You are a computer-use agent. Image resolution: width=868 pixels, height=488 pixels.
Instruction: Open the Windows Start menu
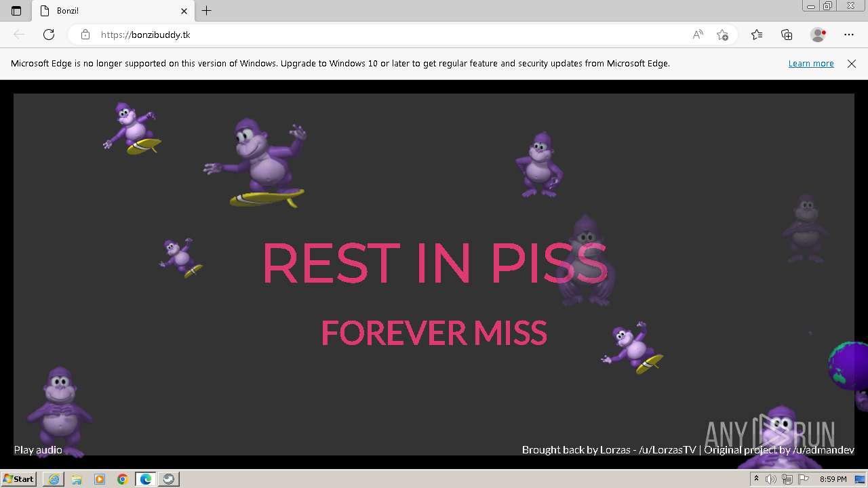[x=18, y=479]
